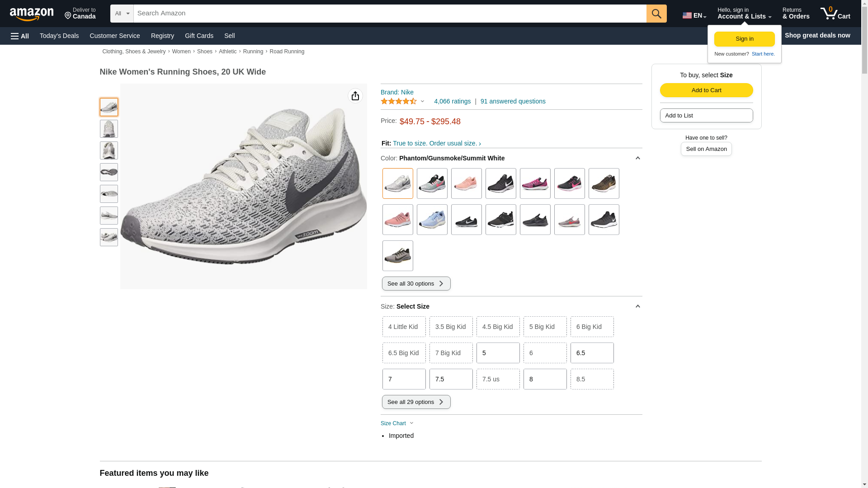Click the Search Amazon input field
This screenshot has height=488, width=868.
point(390,14)
